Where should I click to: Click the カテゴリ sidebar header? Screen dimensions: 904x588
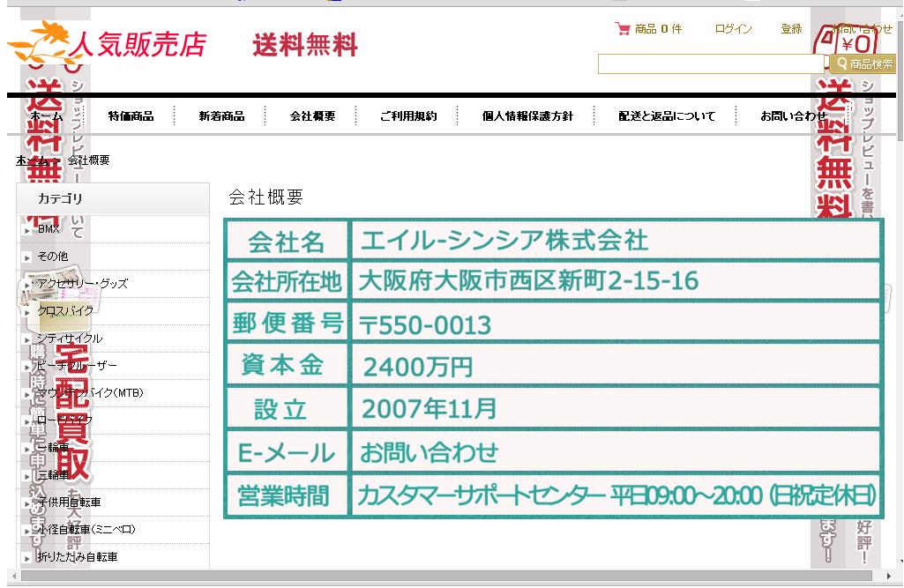coord(113,199)
